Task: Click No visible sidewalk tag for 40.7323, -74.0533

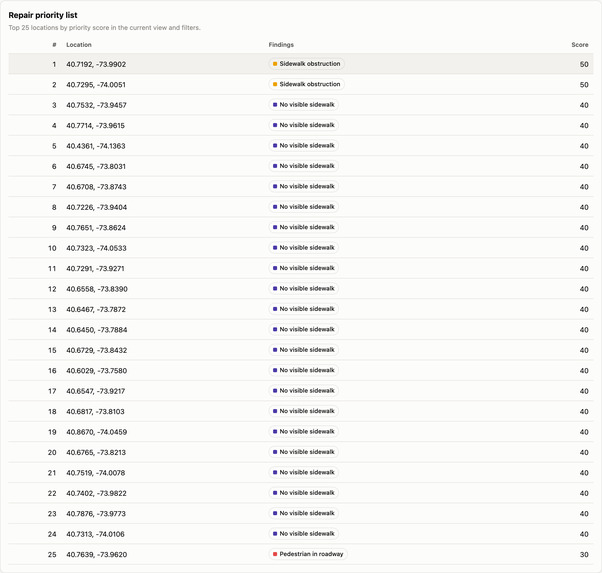Action: [303, 248]
